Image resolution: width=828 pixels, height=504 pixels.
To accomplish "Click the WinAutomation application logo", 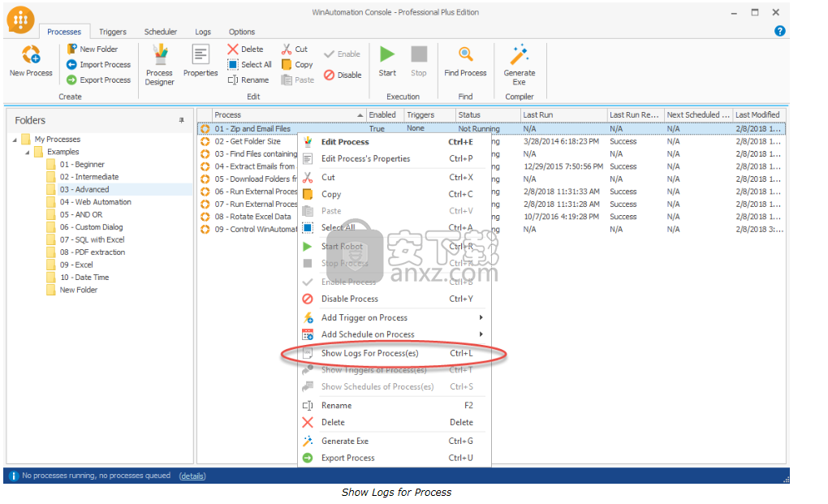I will (x=20, y=19).
